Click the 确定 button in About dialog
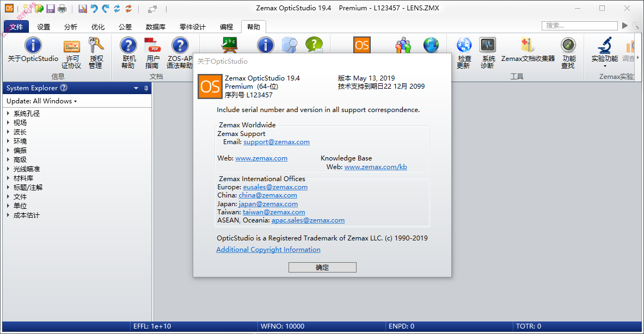This screenshot has height=334, width=644. coord(322,268)
